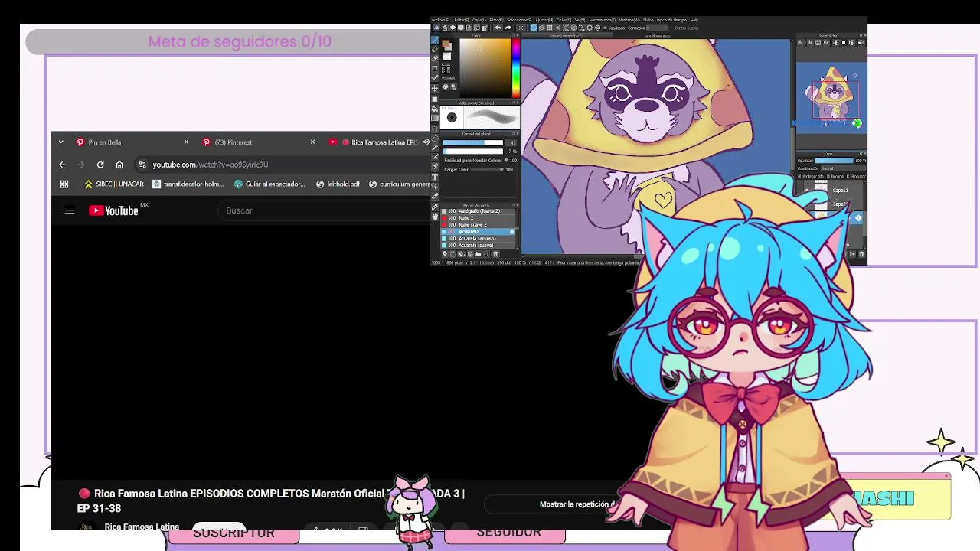Image resolution: width=980 pixels, height=551 pixels.
Task: Select the Move layer tool with cross arrows
Action: coord(435,89)
